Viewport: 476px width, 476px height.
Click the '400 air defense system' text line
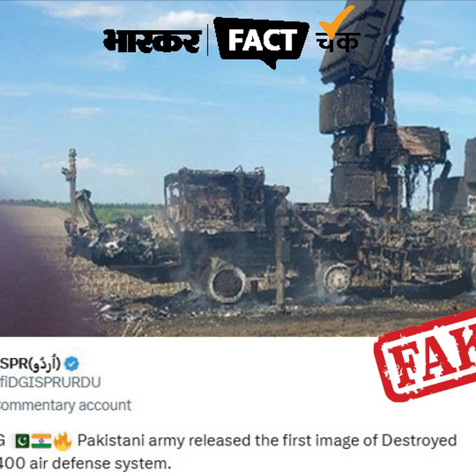86,464
